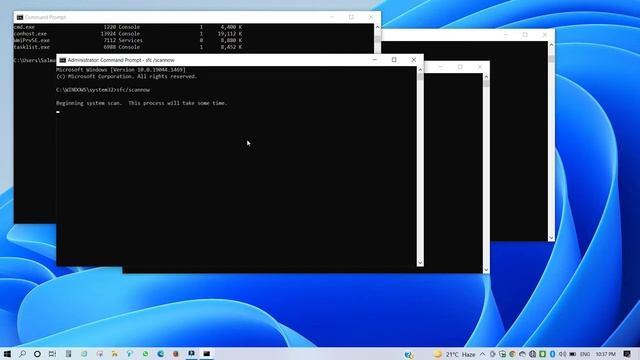Open the green tray app icon
The width and height of the screenshot is (640, 360).
pos(542,354)
